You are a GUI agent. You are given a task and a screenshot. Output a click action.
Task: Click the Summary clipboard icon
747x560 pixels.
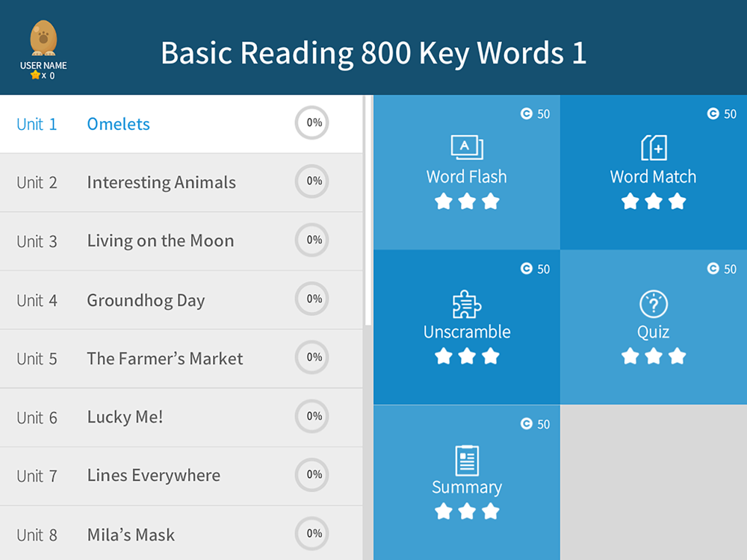(467, 460)
